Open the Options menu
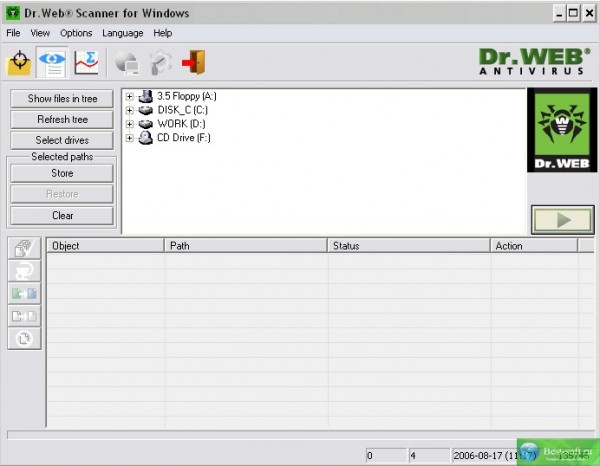This screenshot has width=600, height=466. (76, 33)
